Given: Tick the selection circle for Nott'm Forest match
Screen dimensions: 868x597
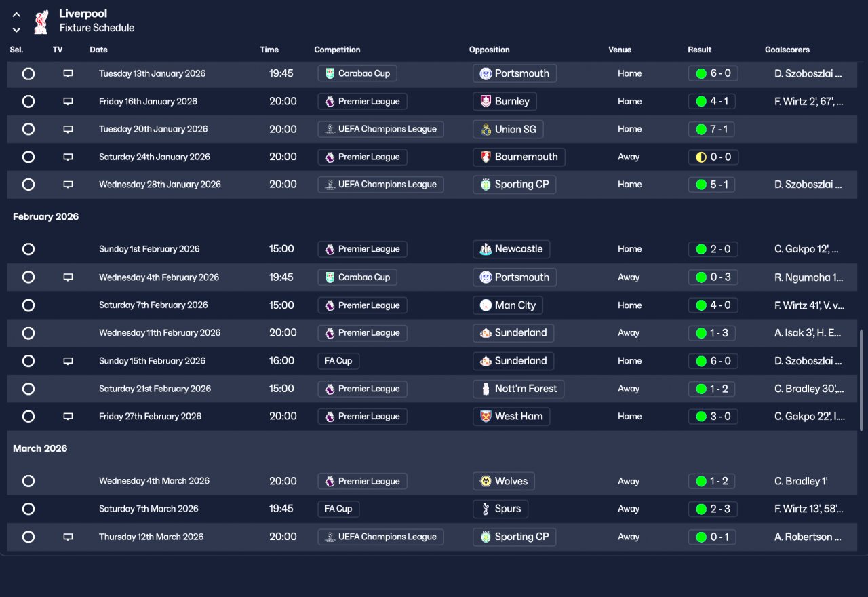Looking at the screenshot, I should [28, 389].
